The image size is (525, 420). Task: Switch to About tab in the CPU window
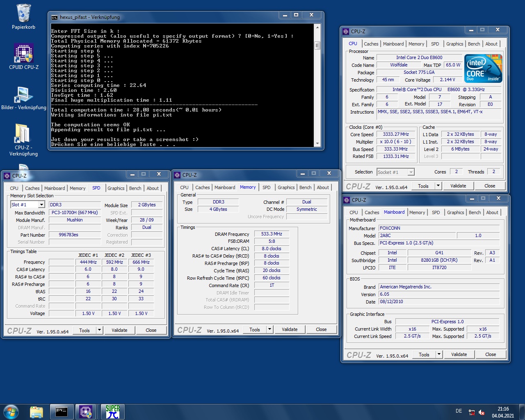(491, 44)
